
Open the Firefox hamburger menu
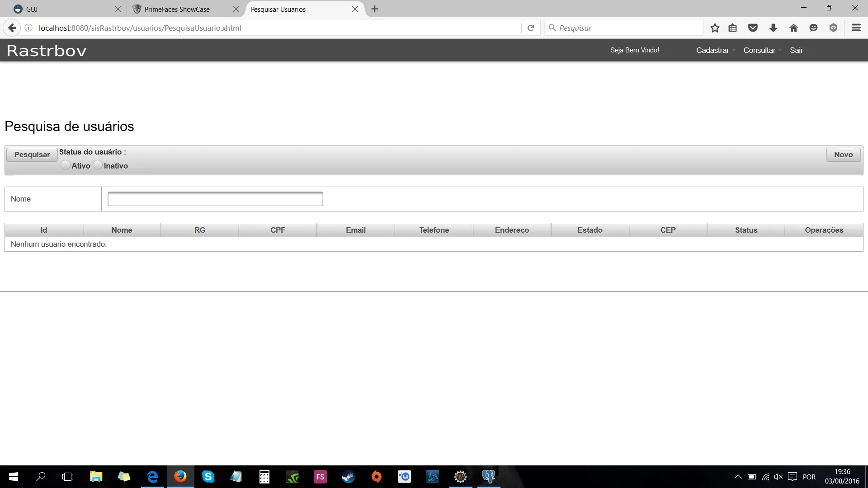click(856, 28)
